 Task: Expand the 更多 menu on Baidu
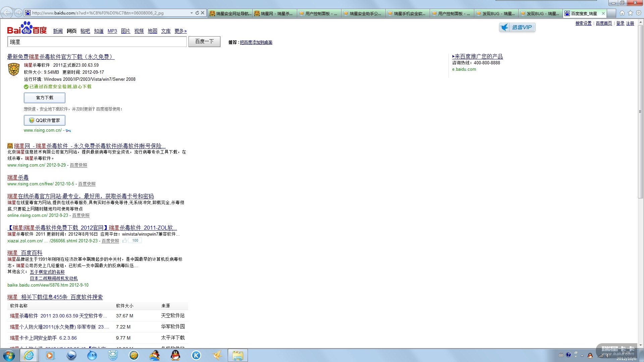180,31
